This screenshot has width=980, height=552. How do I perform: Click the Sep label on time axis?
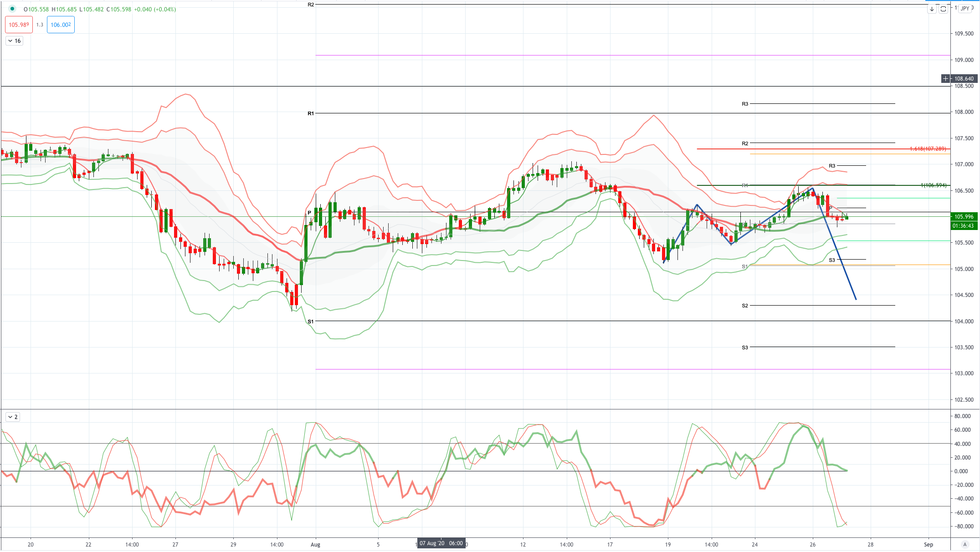pos(928,544)
